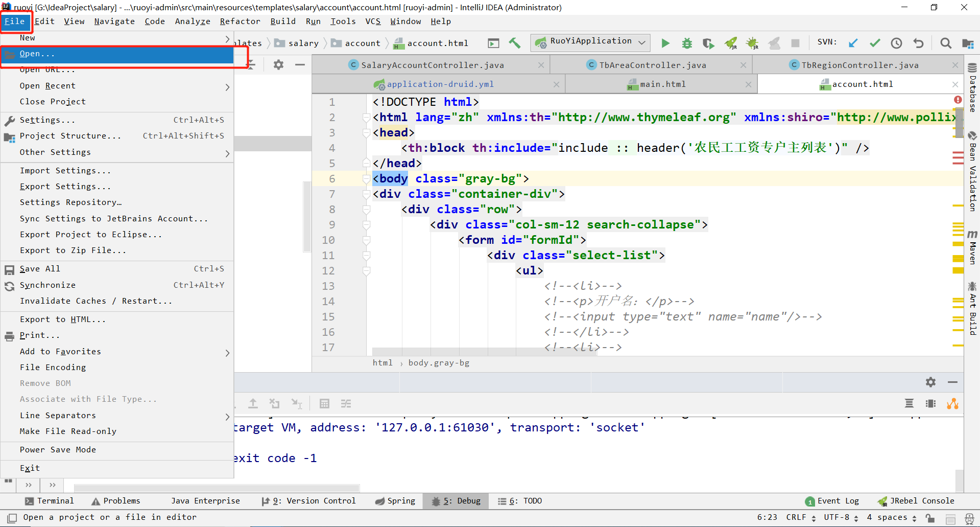Run RuoYiApplication with green play icon

tap(665, 43)
